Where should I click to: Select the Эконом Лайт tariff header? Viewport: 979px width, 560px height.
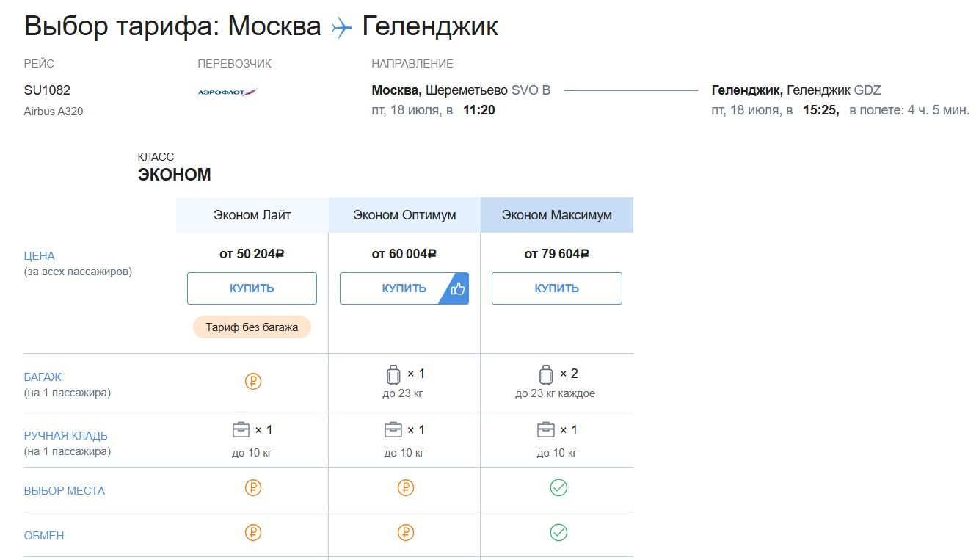click(252, 215)
